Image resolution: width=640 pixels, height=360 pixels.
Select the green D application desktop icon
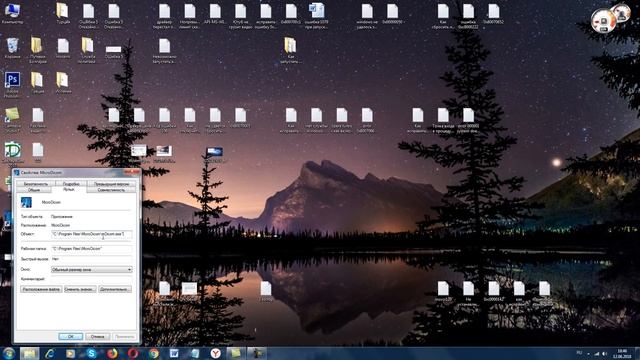13,154
